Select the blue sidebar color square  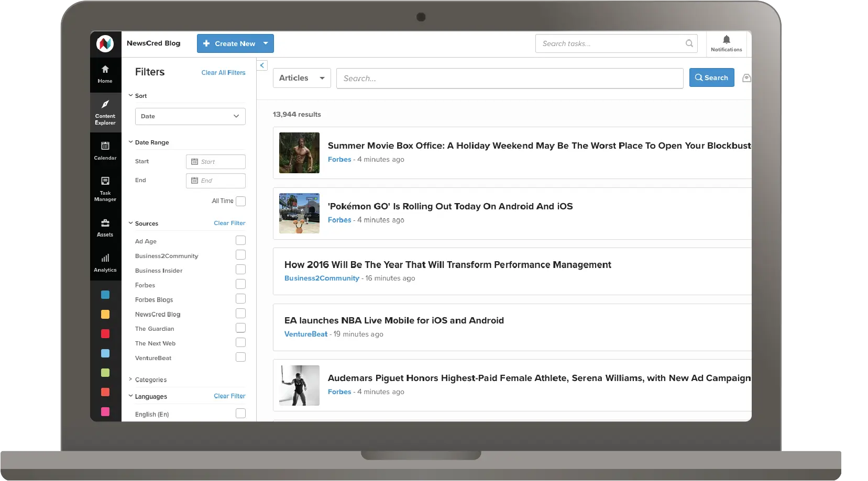(105, 295)
